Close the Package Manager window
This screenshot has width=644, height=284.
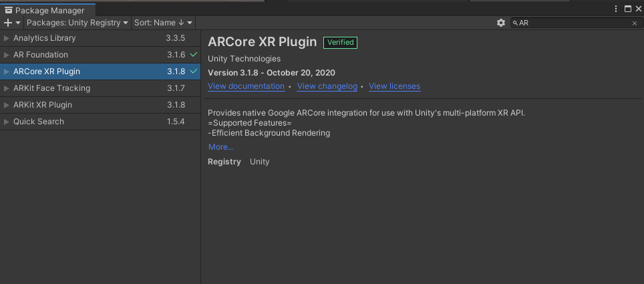638,9
